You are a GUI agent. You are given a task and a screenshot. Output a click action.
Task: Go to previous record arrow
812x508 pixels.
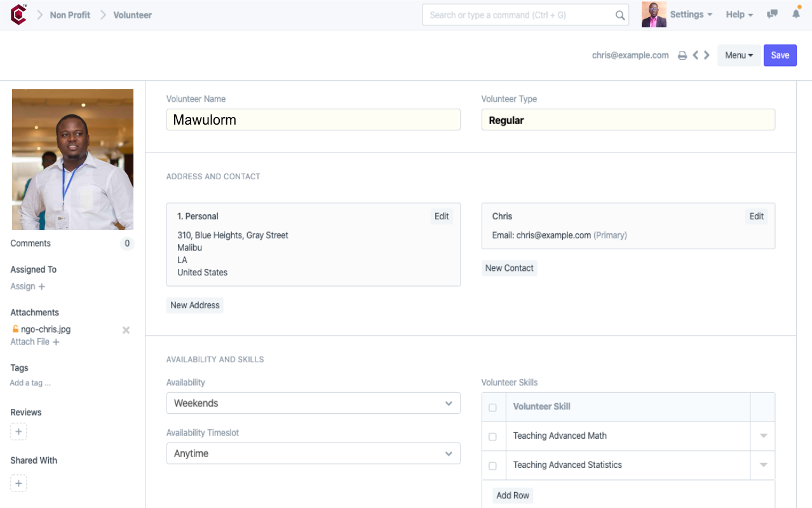696,55
